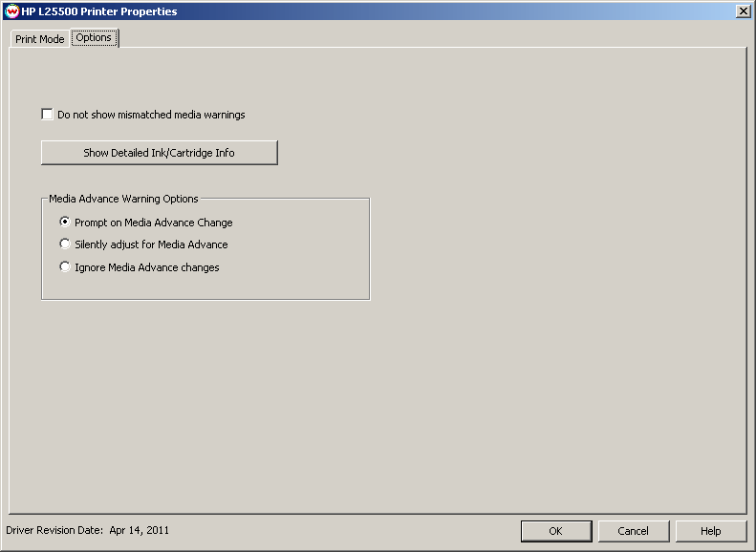The height and width of the screenshot is (552, 756).
Task: Click the HP L25500 title bar icon
Action: [x=11, y=11]
